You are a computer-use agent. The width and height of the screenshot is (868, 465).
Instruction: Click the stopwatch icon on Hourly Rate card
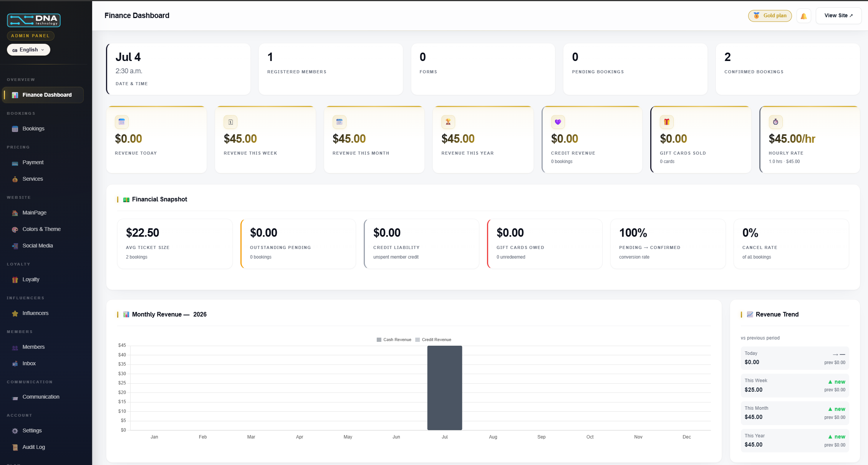pyautogui.click(x=775, y=122)
